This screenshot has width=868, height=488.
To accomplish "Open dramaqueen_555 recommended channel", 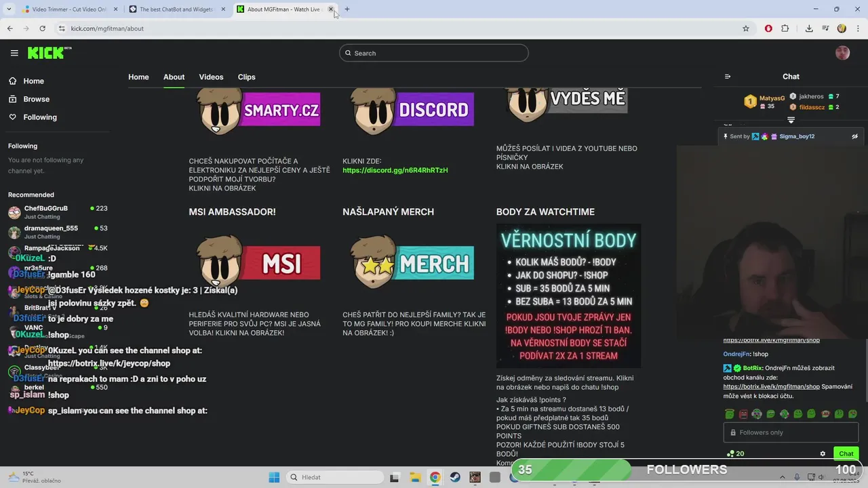I will click(58, 232).
